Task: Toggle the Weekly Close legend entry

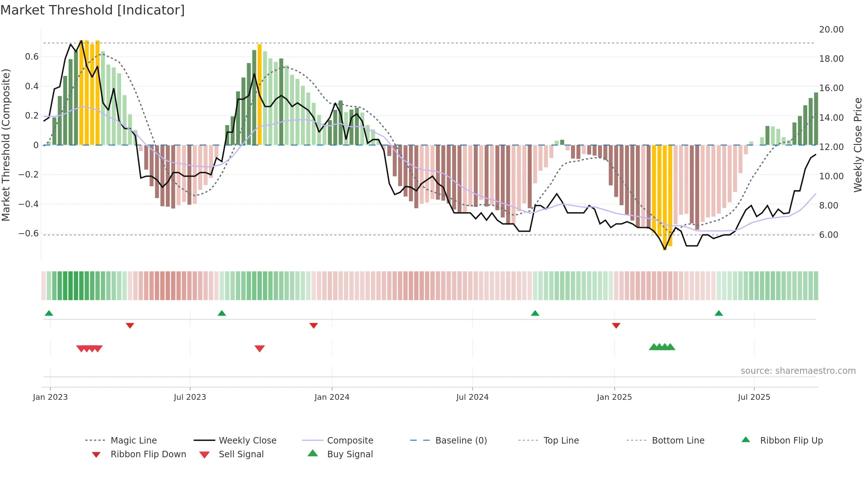Action: [235, 440]
